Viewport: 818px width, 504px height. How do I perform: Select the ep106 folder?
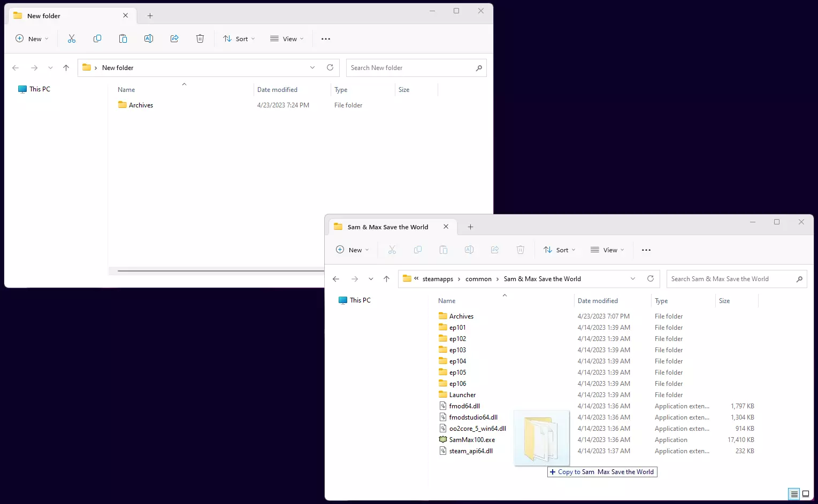pyautogui.click(x=452, y=384)
